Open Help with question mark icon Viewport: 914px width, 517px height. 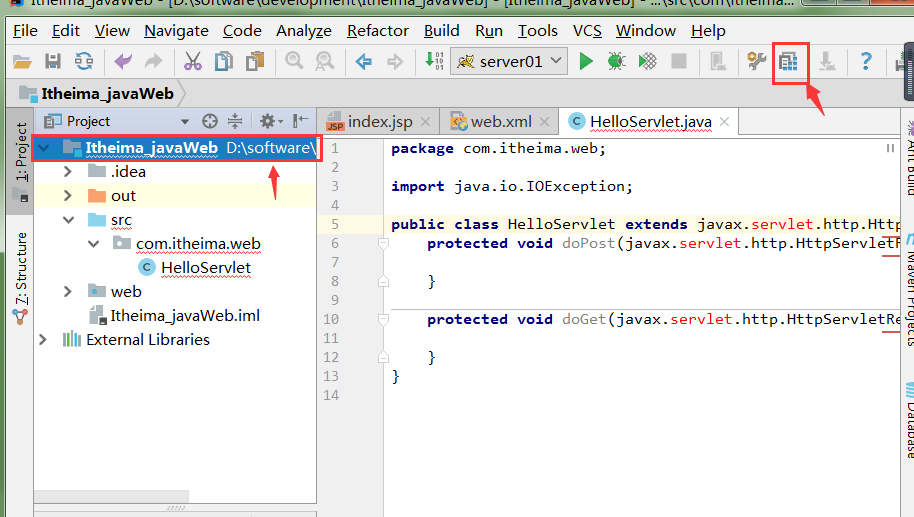866,61
